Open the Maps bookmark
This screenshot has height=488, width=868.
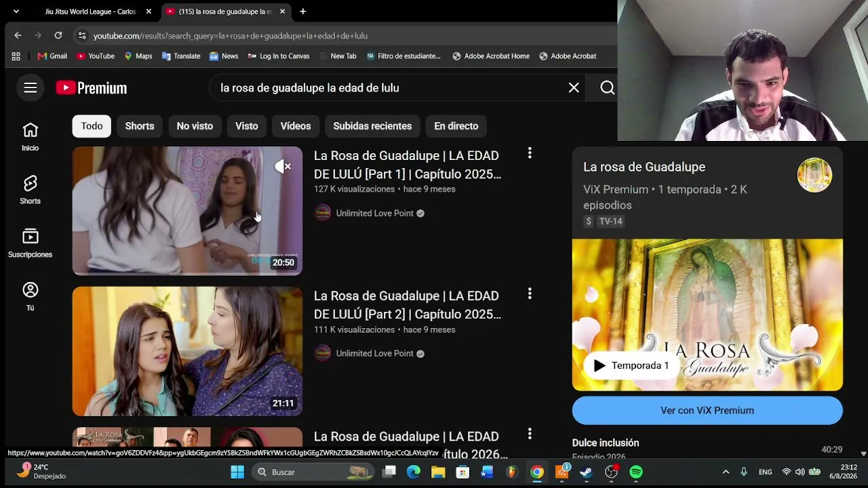[138, 56]
